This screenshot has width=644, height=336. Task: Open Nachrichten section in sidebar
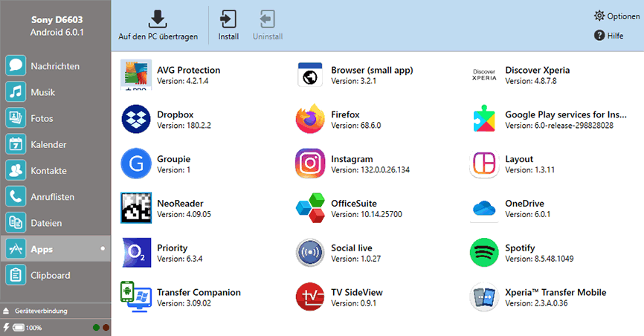click(x=56, y=65)
